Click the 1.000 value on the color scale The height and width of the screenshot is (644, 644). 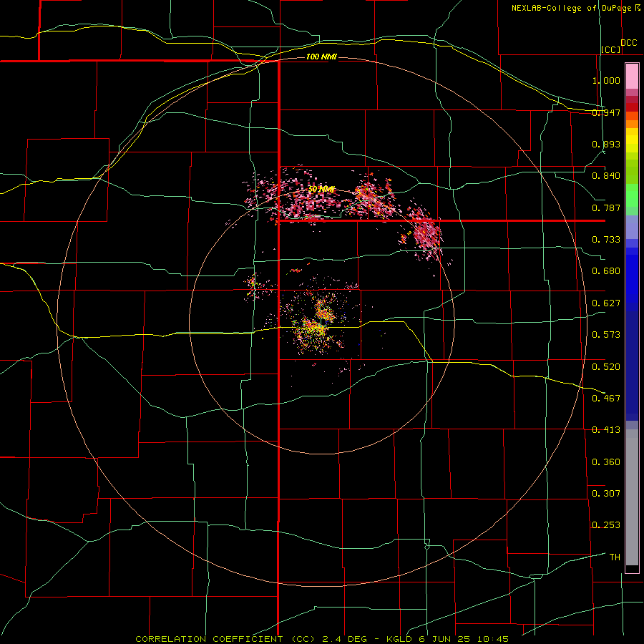point(606,80)
